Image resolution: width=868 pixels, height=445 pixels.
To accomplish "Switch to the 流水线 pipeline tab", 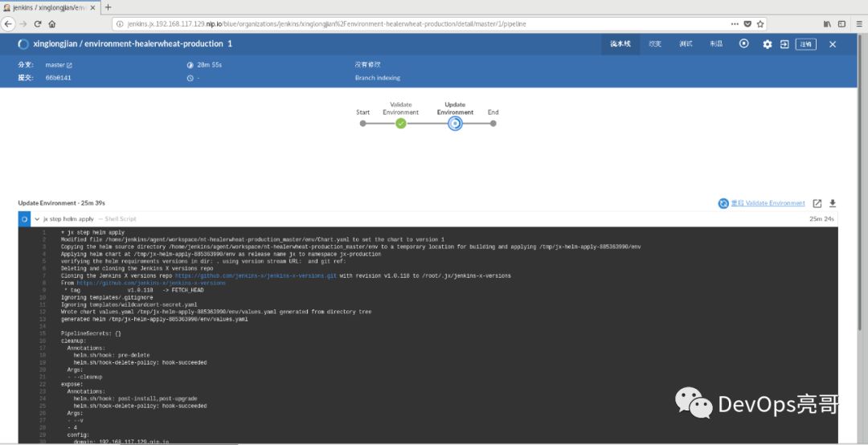I will click(620, 43).
